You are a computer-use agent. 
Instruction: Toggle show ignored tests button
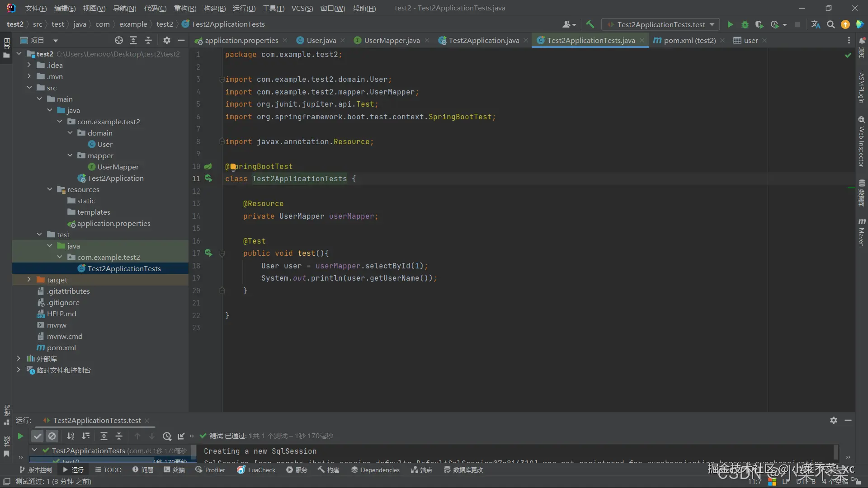(52, 436)
